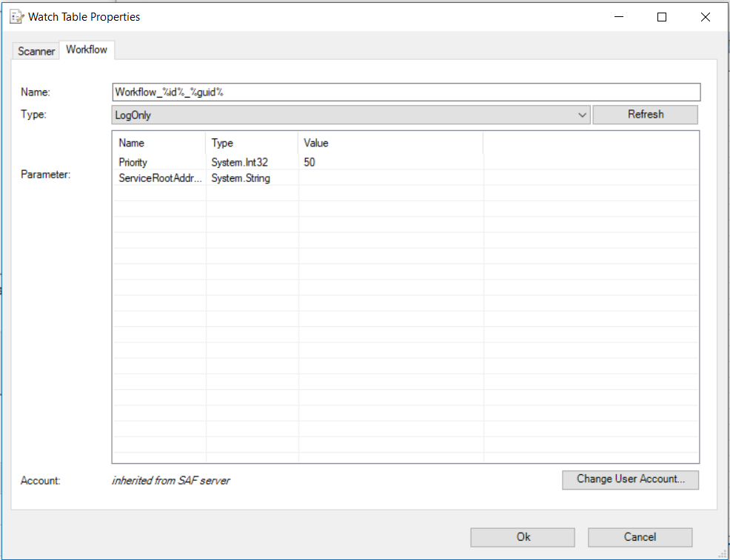Select the Workflow tab
Viewport: 730px width, 560px height.
pyautogui.click(x=87, y=50)
